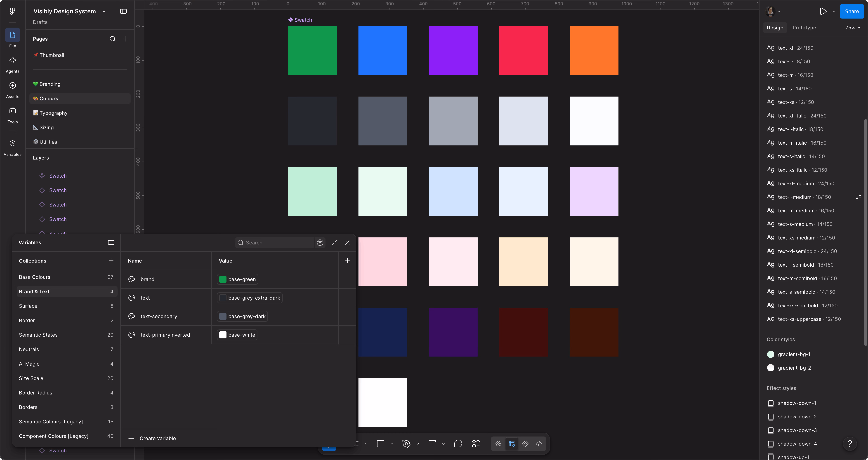Switch to Draw mode in toolbar

point(498,444)
